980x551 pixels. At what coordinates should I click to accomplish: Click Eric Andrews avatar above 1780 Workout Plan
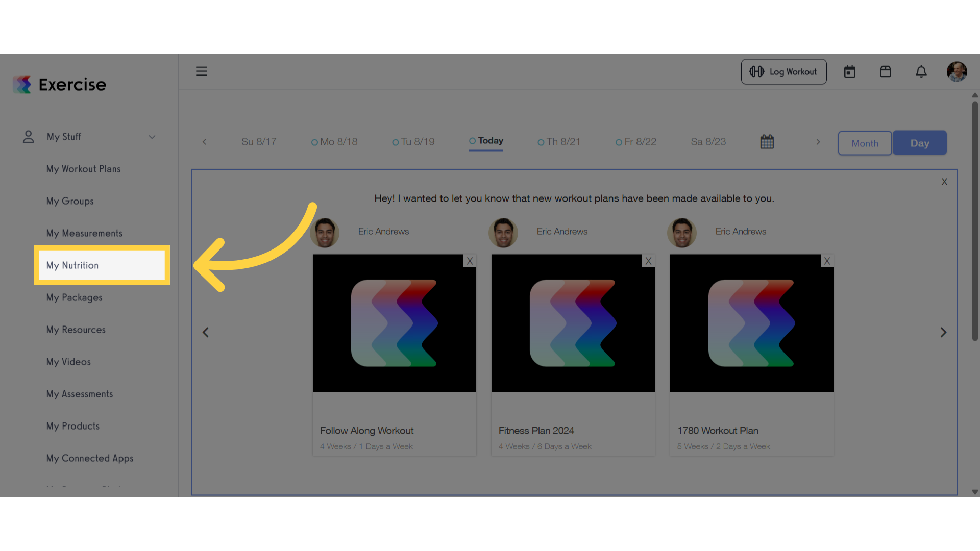coord(682,233)
